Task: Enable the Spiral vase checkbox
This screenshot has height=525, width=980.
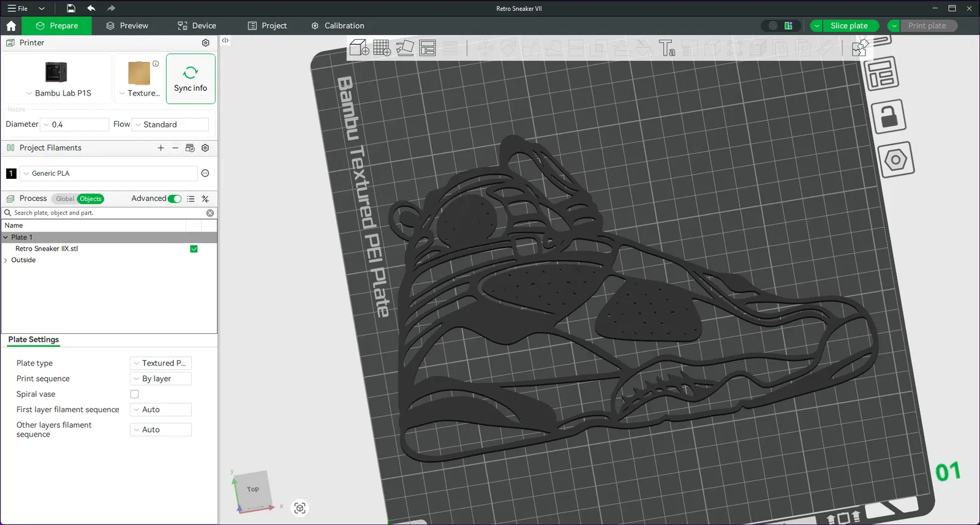Action: (135, 395)
